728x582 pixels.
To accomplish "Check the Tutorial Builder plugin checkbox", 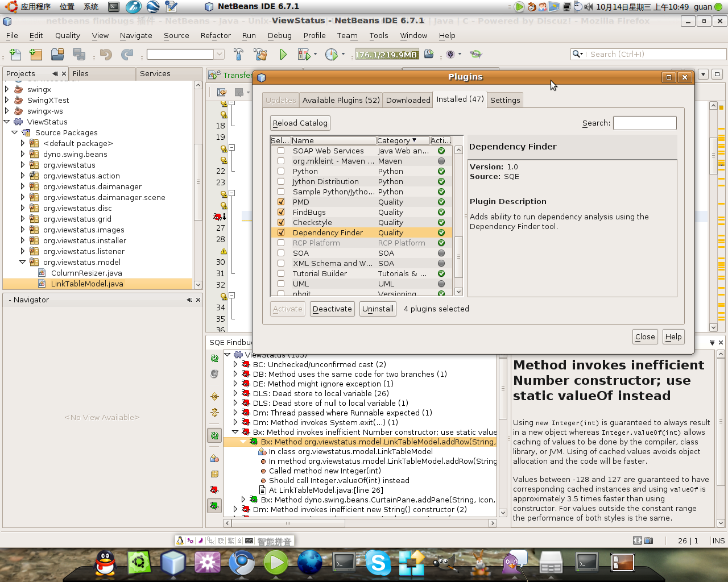I will 281,273.
